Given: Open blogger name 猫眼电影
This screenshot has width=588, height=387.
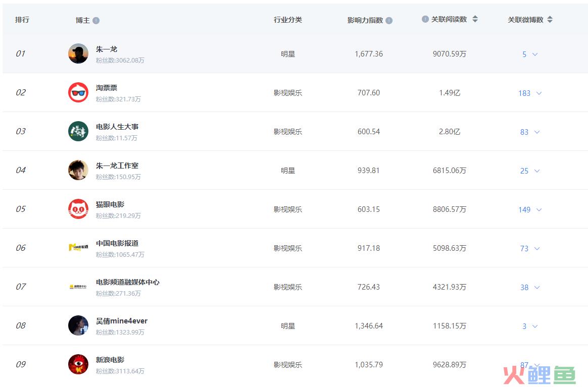Looking at the screenshot, I should (110, 204).
